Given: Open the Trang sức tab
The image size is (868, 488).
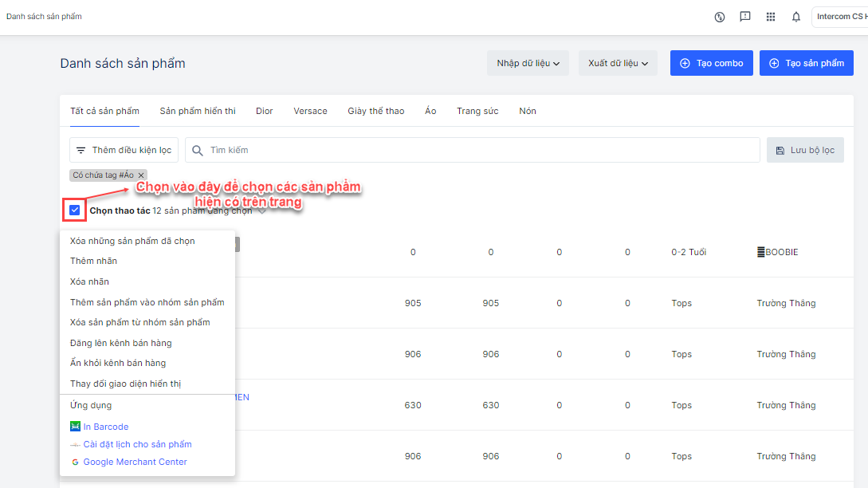Looking at the screenshot, I should (x=477, y=111).
